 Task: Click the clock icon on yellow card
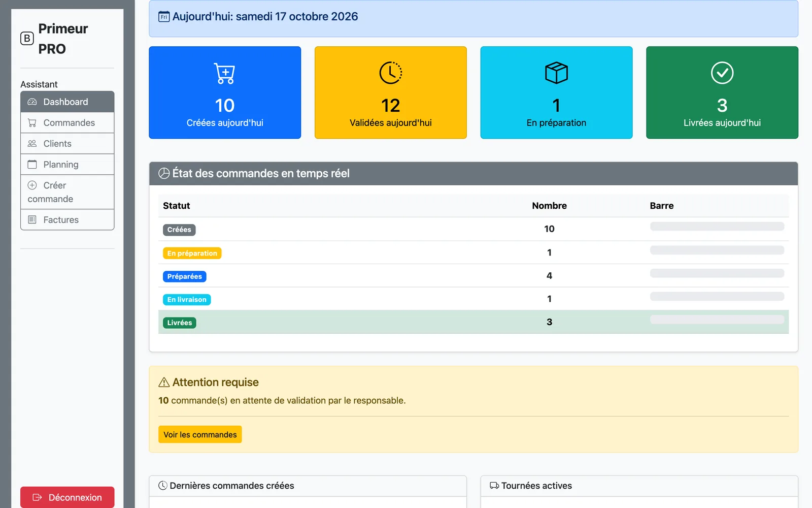coord(391,73)
